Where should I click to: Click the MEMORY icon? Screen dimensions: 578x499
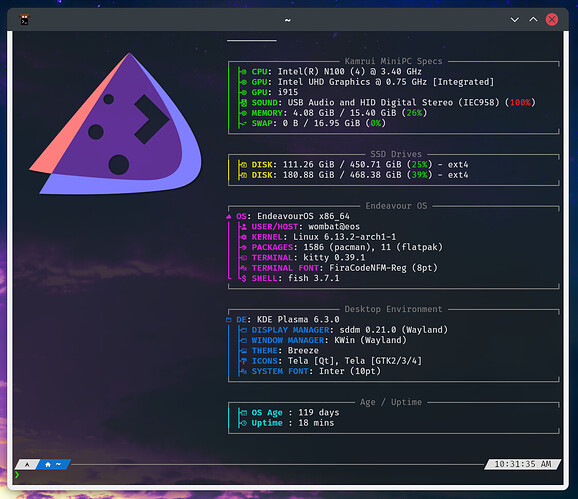pos(244,113)
